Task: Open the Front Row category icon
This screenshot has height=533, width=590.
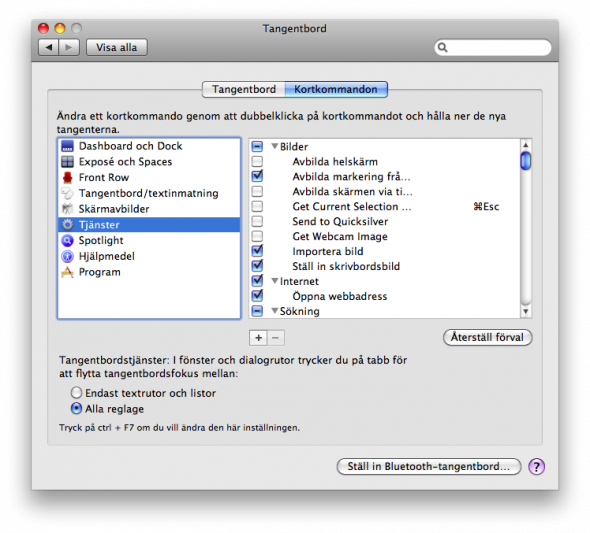Action: pos(67,178)
